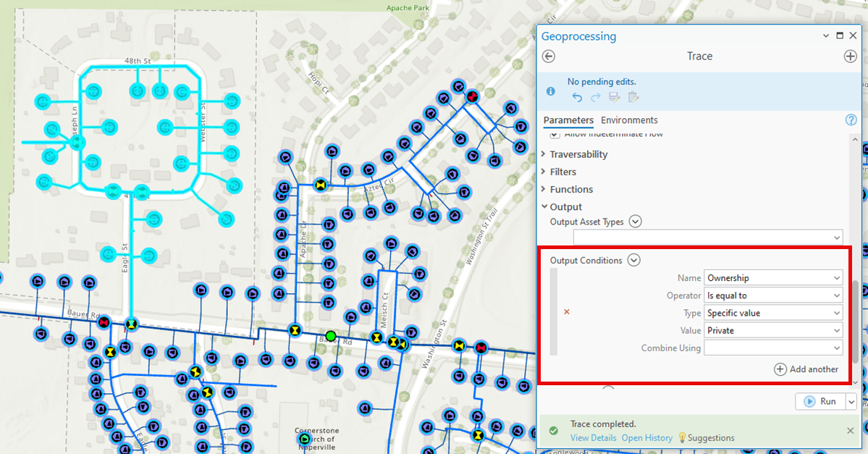Open the Open History link
868x454 pixels.
click(x=646, y=438)
